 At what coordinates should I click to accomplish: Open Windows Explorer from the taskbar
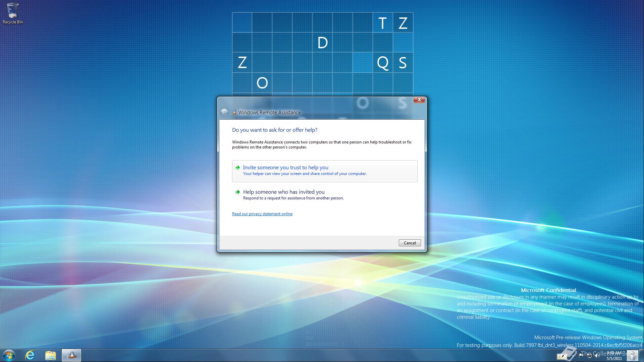point(51,355)
